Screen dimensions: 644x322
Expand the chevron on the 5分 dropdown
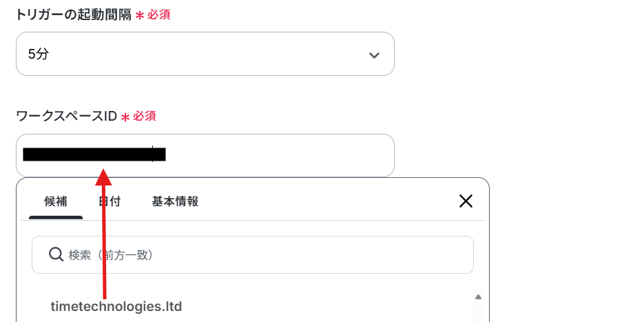point(374,55)
